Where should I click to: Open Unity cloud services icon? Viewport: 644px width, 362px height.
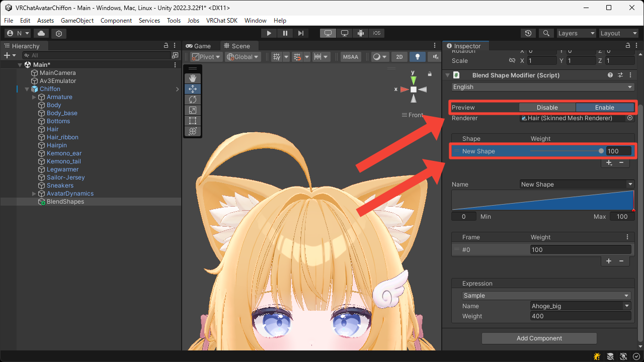tap(41, 33)
